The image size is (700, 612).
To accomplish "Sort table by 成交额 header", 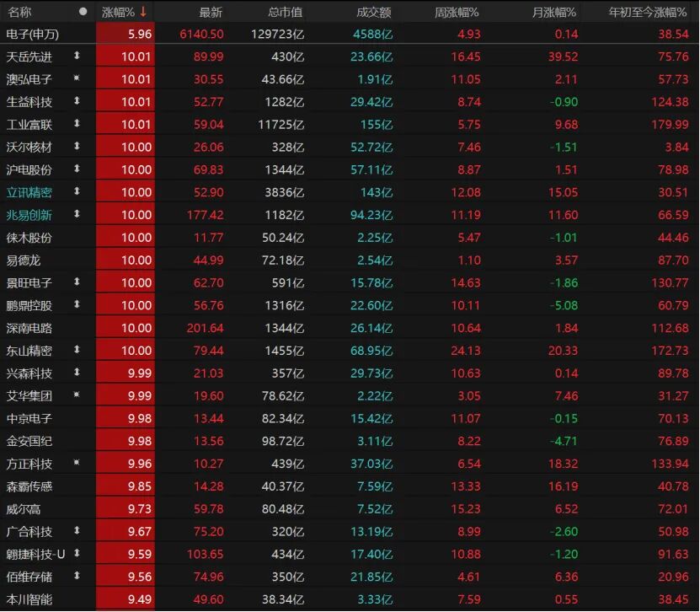I will (x=374, y=12).
